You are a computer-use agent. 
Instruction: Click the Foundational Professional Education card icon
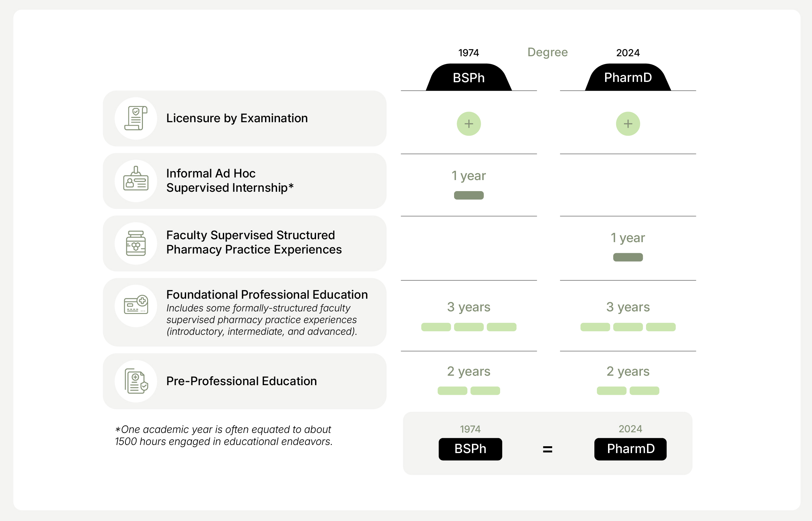tap(135, 306)
